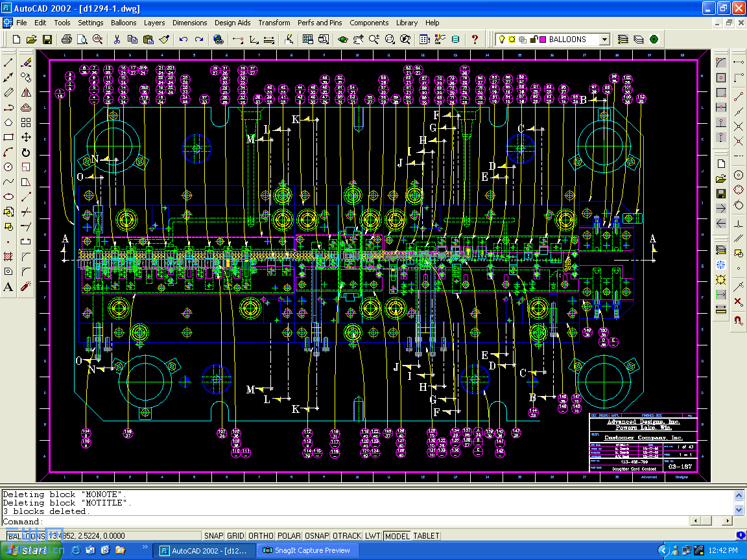Screen dimensions: 747x560
Task: Select the Mirror tool
Action: pyautogui.click(x=26, y=93)
